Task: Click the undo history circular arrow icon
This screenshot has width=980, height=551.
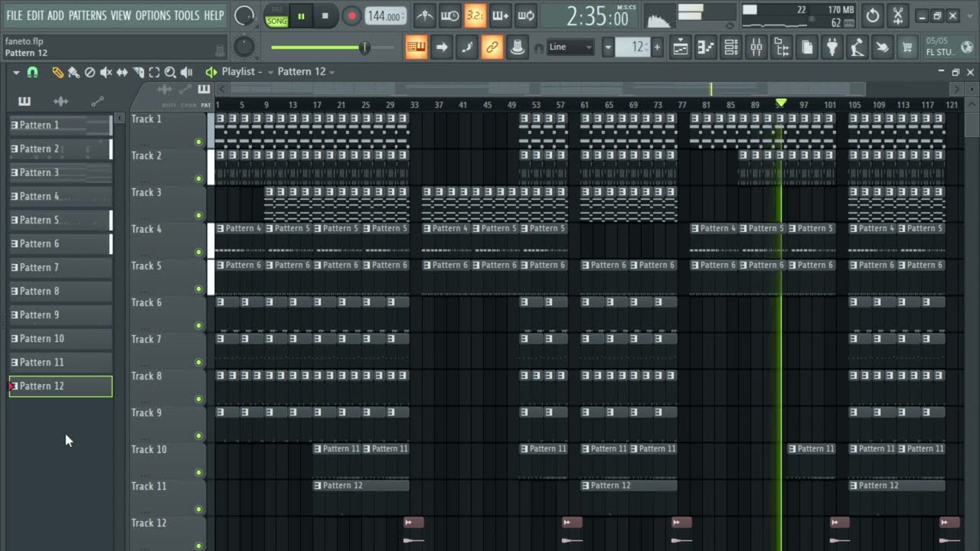Action: [x=873, y=15]
